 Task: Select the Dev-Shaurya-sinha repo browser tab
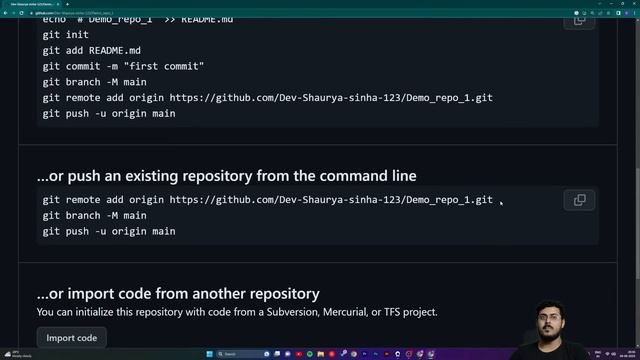pyautogui.click(x=33, y=4)
